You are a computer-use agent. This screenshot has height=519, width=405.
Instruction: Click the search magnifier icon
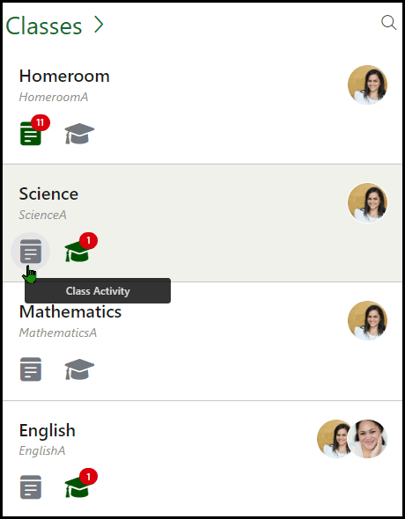pos(389,23)
